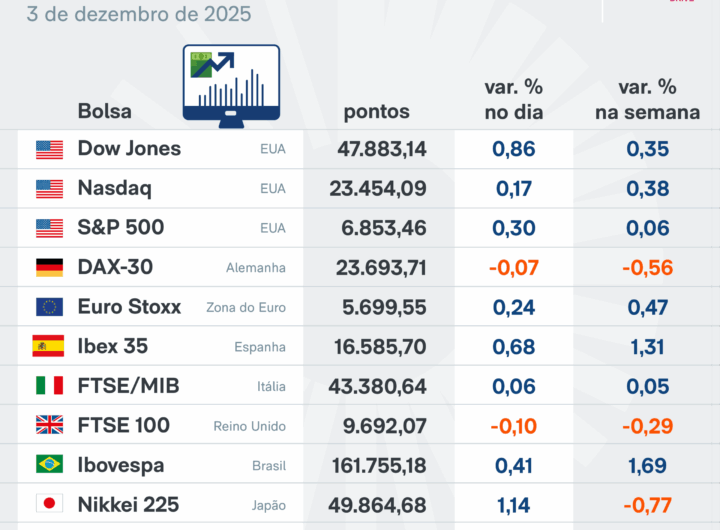
Task: Select the var. % na semana header
Action: tap(647, 99)
